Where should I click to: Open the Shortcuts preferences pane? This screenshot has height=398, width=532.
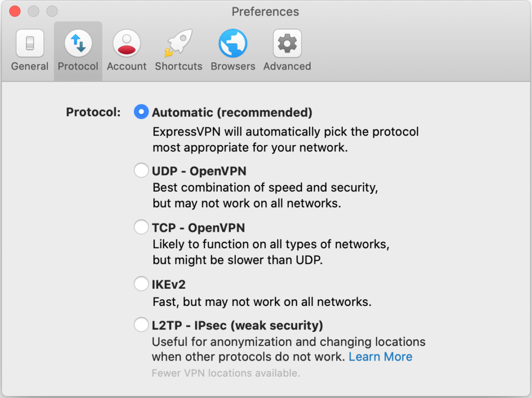178,49
